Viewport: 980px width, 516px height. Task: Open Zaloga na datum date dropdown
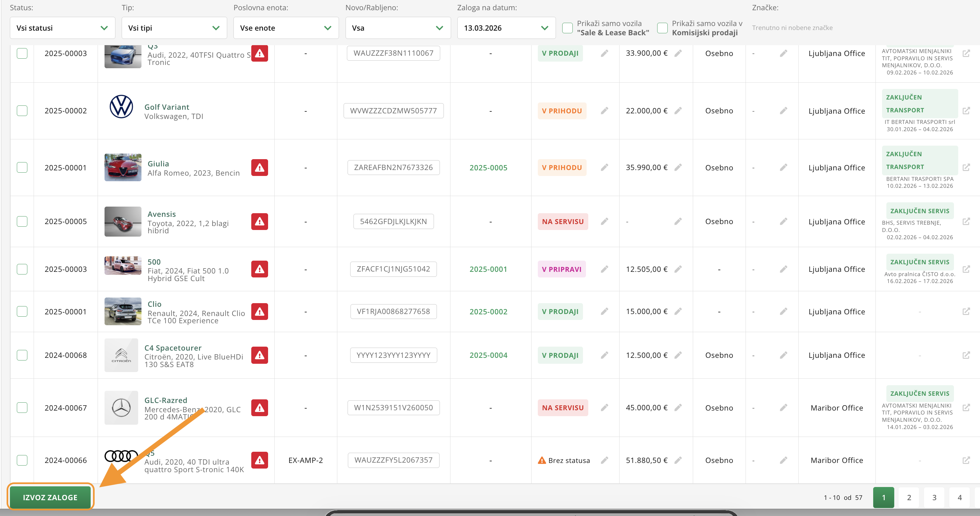pos(506,28)
